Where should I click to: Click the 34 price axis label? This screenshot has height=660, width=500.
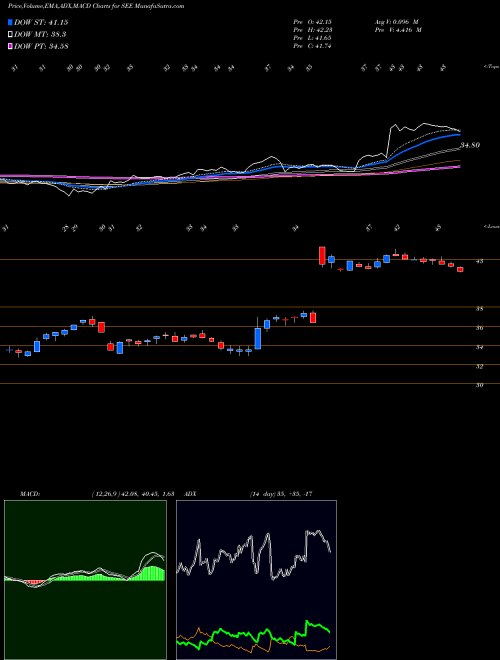pos(479,347)
